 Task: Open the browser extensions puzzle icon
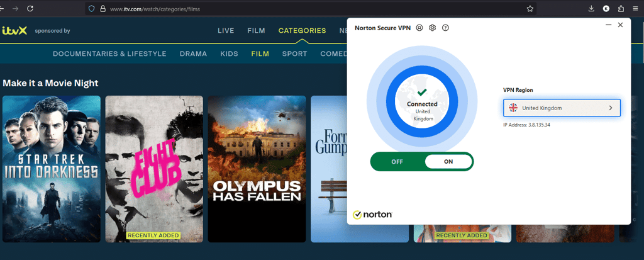point(621,9)
